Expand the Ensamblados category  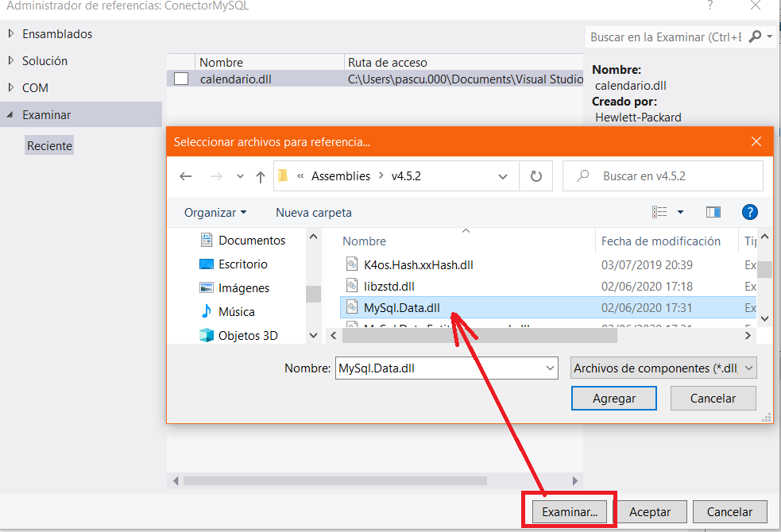[x=11, y=34]
